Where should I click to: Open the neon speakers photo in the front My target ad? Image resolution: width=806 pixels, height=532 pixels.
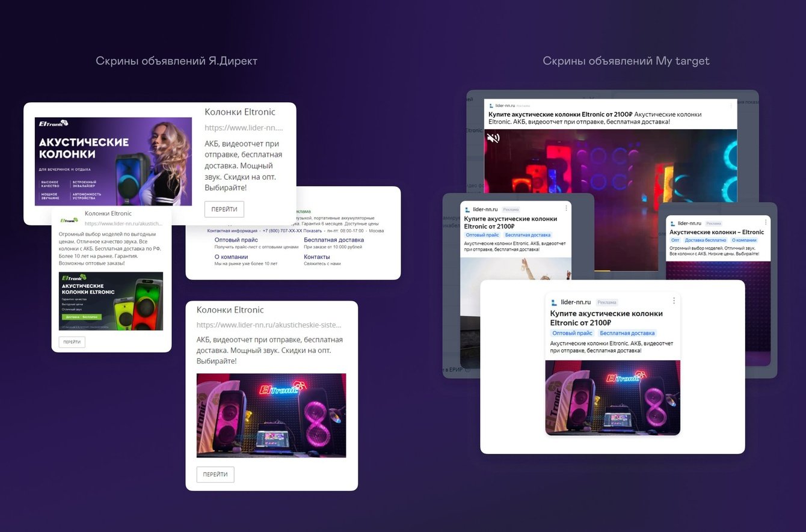[x=613, y=397]
